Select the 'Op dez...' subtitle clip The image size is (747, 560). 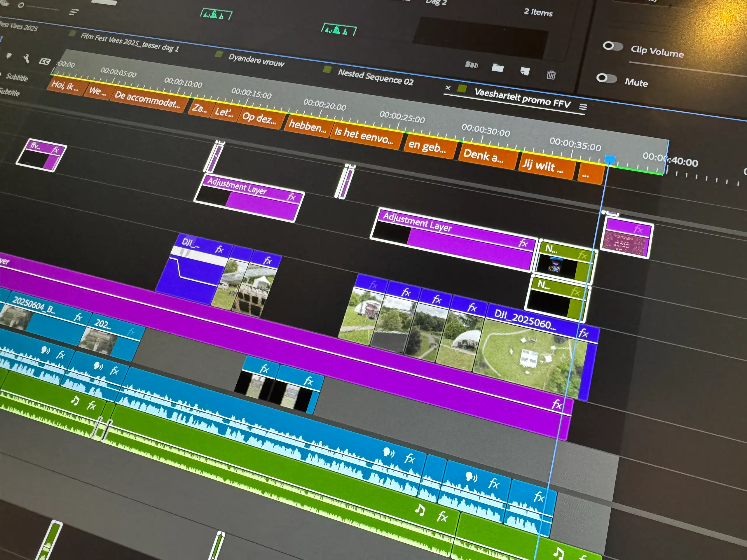[x=261, y=118]
